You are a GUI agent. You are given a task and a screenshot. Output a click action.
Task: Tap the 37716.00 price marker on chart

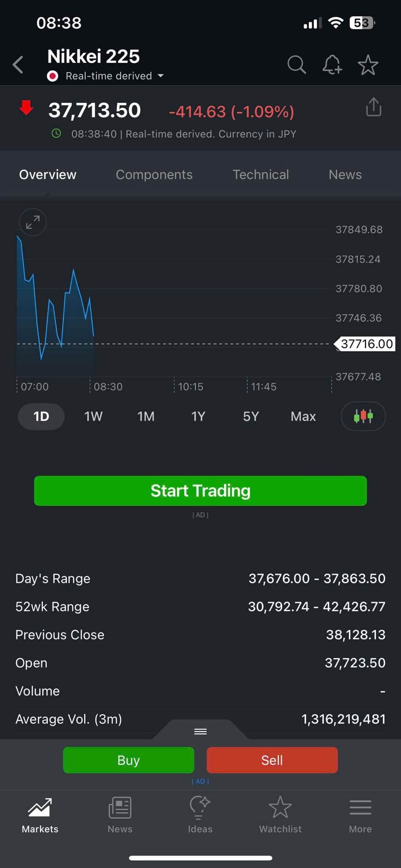[366, 344]
